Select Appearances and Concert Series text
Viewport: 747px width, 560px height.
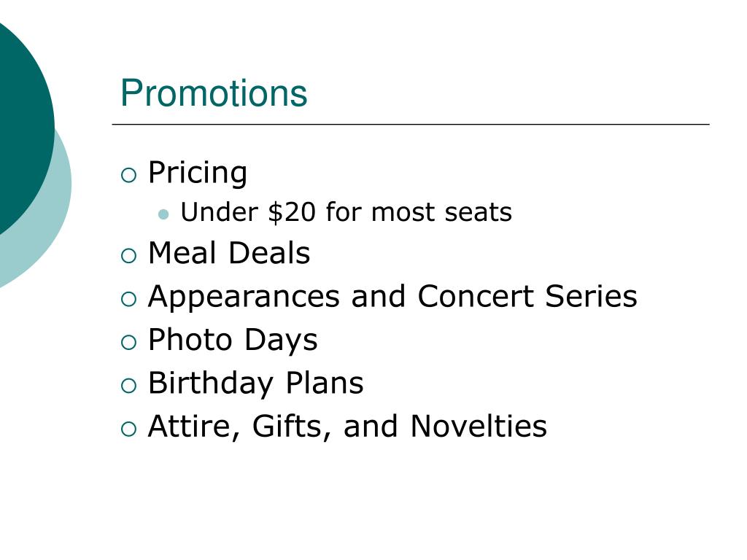click(392, 297)
